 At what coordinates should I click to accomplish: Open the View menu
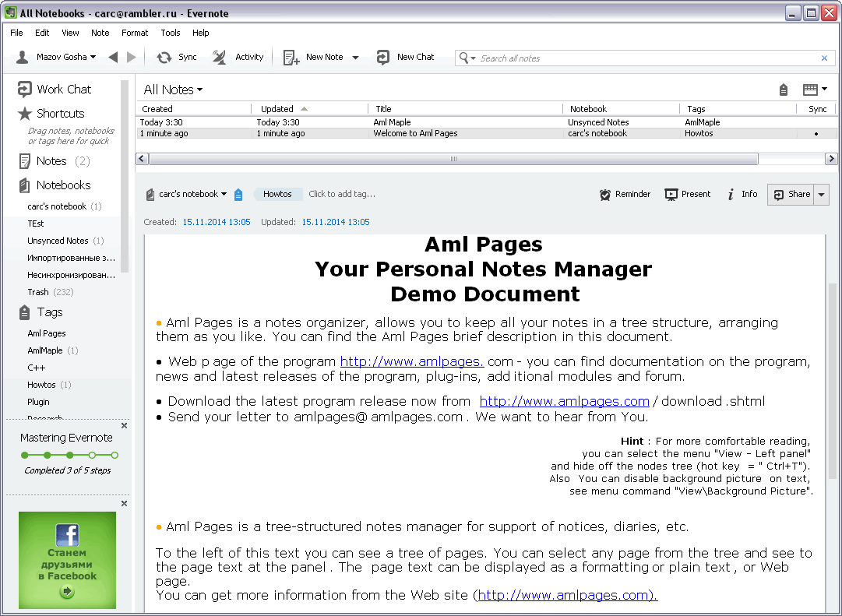pos(70,33)
